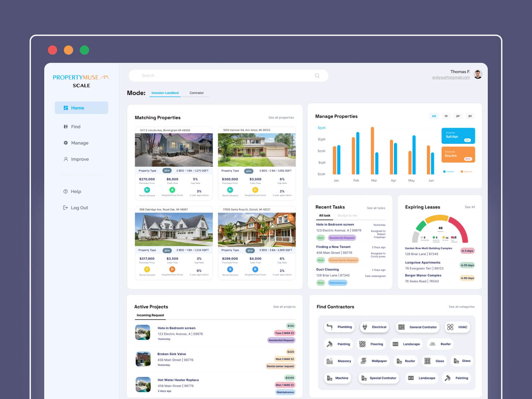Click See all catagories link
The height and width of the screenshot is (399, 532).
[x=462, y=307]
